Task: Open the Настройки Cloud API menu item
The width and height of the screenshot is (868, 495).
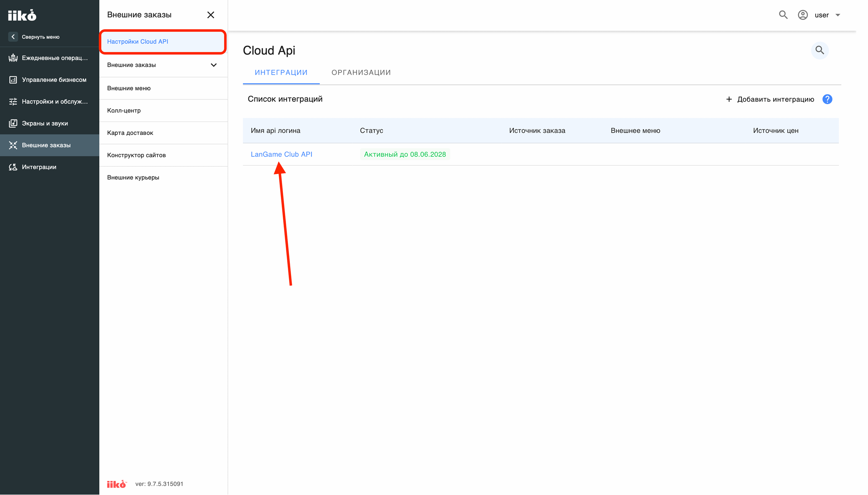Action: 163,41
